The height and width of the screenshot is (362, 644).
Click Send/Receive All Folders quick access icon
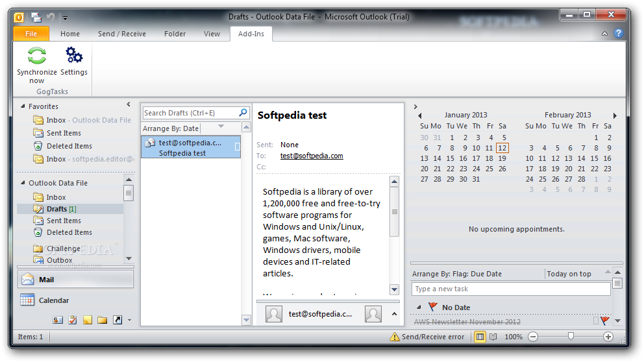click(x=36, y=18)
